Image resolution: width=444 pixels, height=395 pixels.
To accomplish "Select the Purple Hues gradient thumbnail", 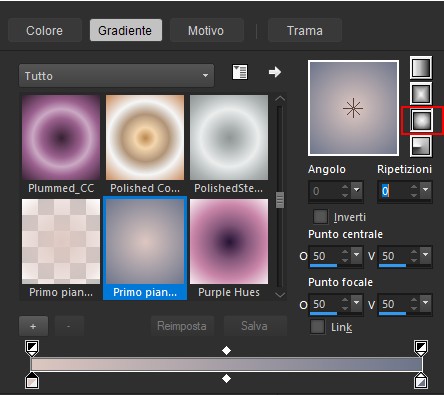I will pyautogui.click(x=229, y=241).
